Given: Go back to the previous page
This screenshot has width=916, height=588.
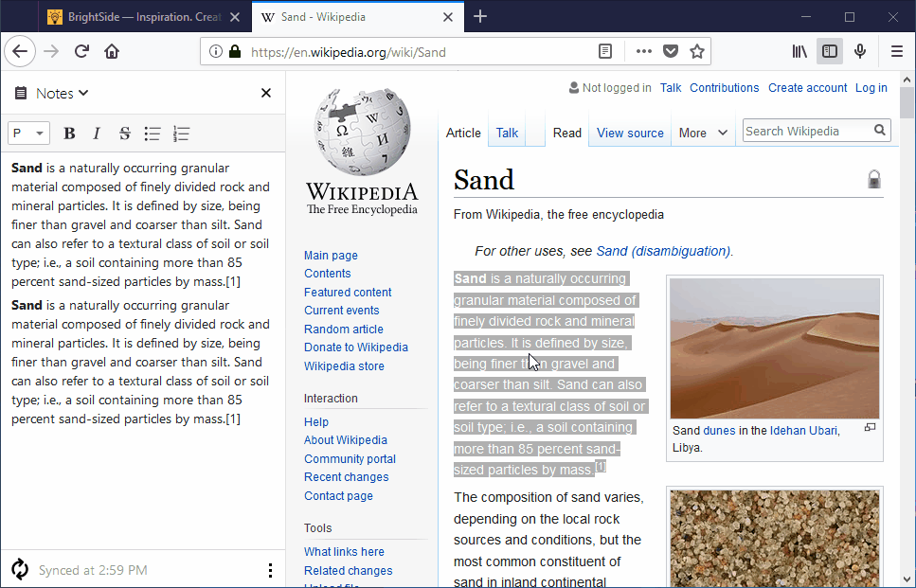Looking at the screenshot, I should coord(20,51).
